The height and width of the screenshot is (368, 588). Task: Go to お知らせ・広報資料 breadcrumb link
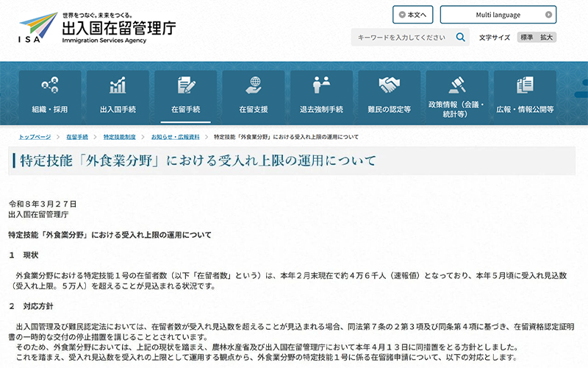coord(176,137)
